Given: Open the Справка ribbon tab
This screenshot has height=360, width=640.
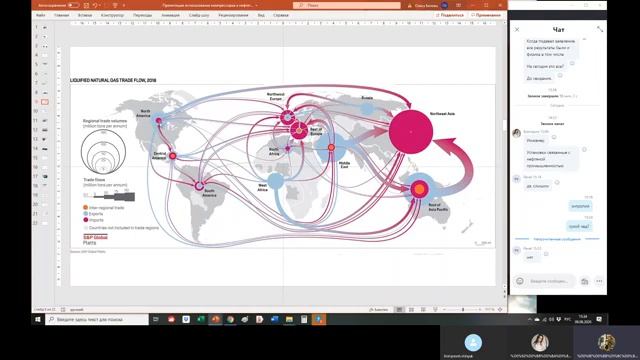Looking at the screenshot, I should pyautogui.click(x=281, y=15).
